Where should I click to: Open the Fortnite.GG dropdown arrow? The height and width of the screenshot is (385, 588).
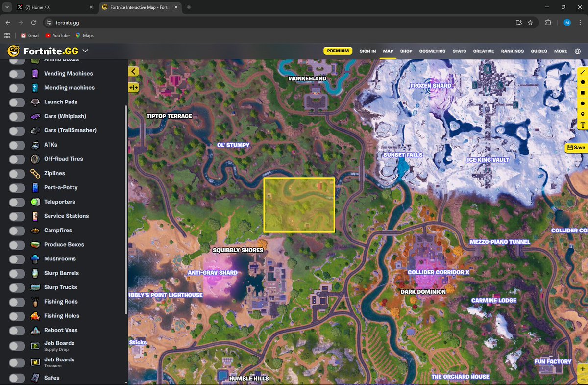[x=85, y=51]
